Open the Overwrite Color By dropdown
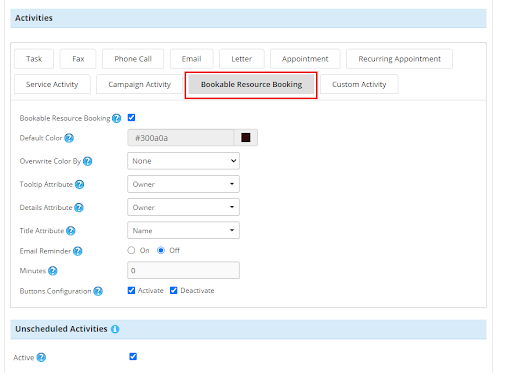 coord(183,161)
